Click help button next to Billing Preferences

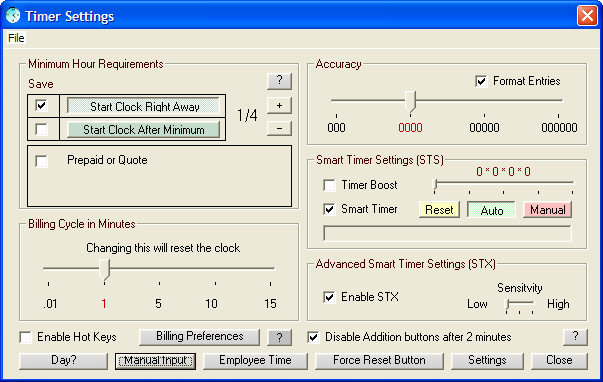pos(279,337)
